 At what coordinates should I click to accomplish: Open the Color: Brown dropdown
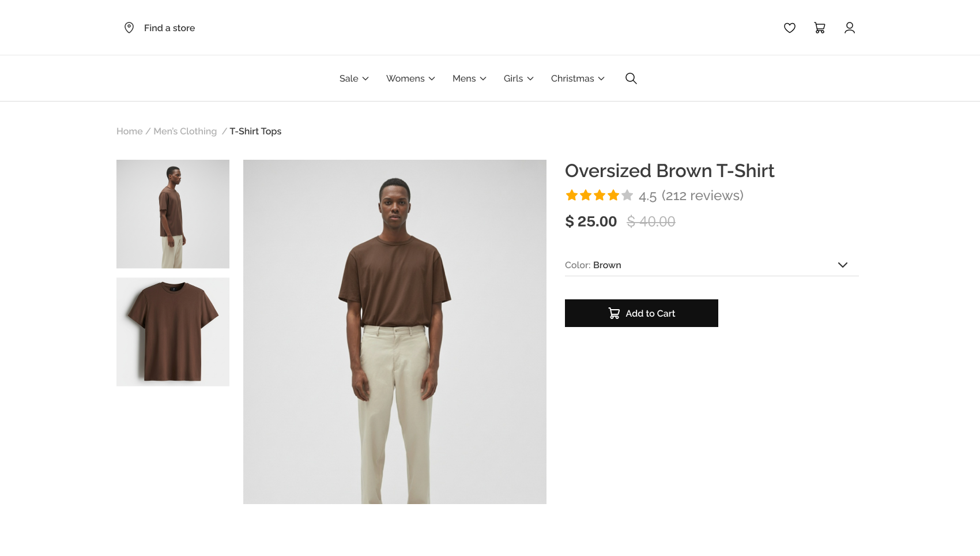tap(711, 265)
